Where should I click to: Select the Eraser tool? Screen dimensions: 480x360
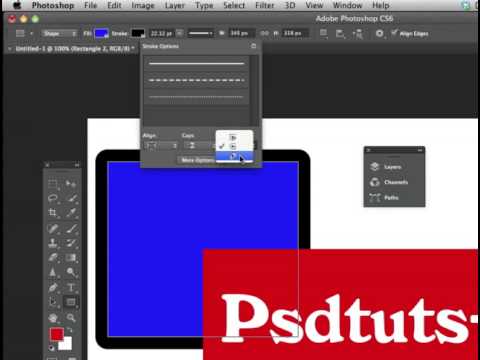click(x=53, y=258)
